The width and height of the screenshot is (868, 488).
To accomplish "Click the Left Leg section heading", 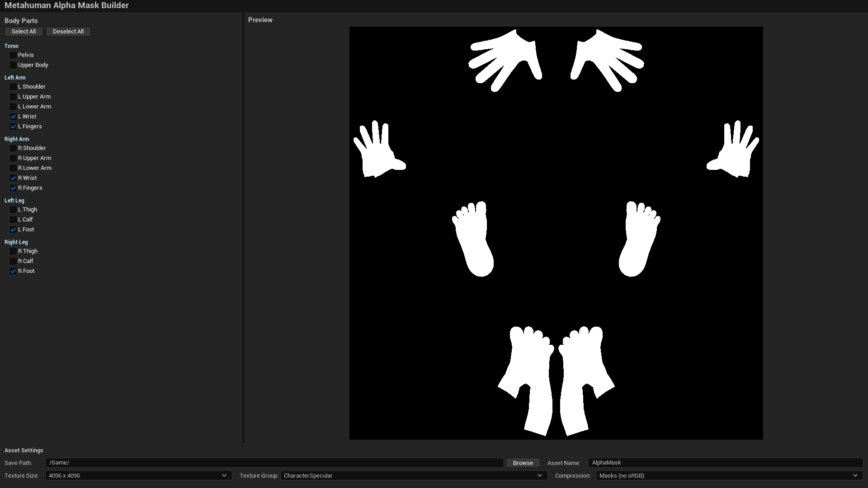I will (x=14, y=201).
